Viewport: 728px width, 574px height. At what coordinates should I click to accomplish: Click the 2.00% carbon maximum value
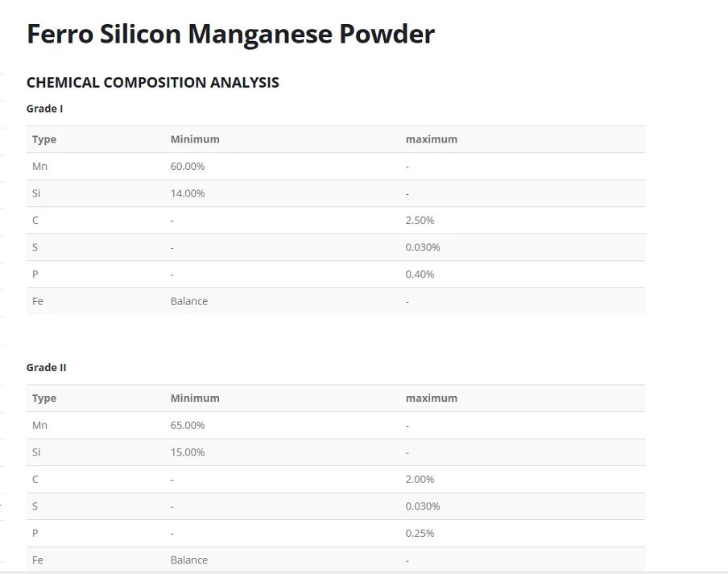420,479
